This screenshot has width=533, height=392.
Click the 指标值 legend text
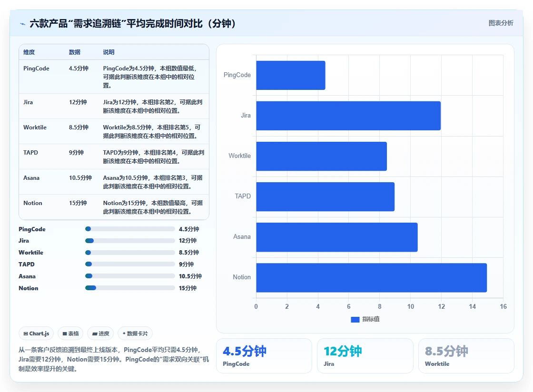tap(371, 319)
